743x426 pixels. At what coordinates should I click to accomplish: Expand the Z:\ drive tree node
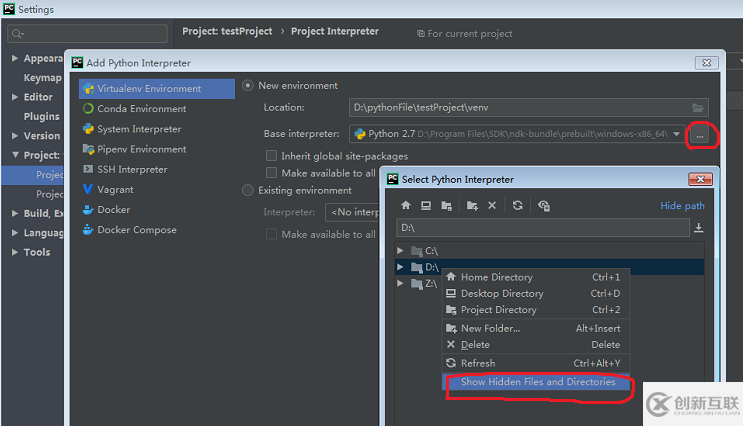coord(400,283)
